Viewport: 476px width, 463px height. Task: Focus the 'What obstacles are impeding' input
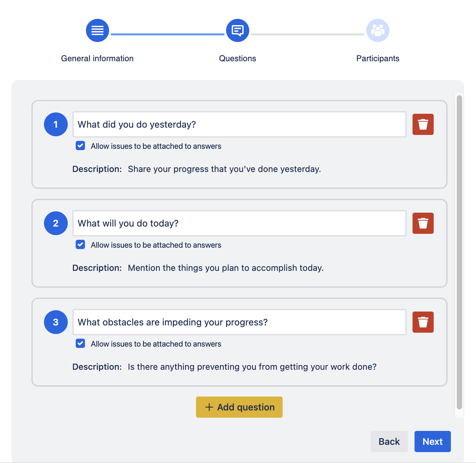[x=239, y=322]
